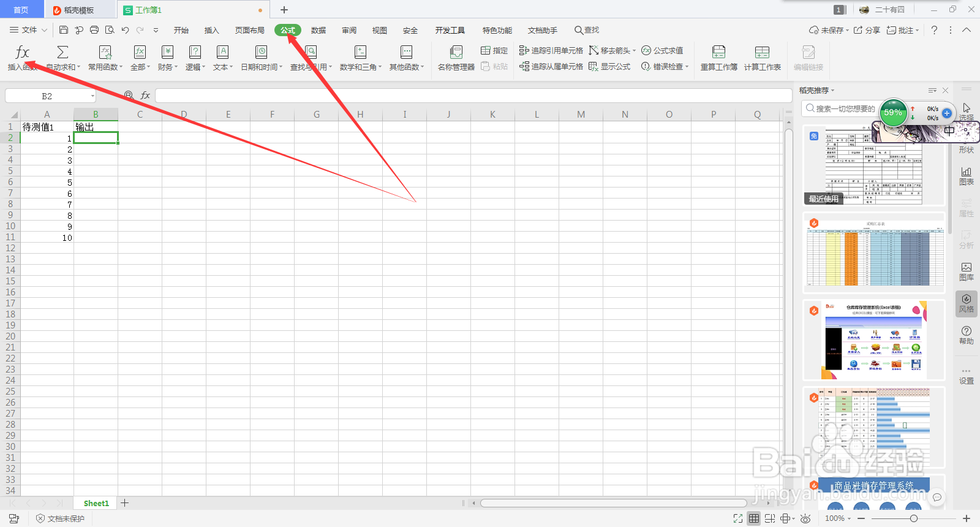980x527 pixels.
Task: Open the 未保存 dropdown
Action: (x=829, y=30)
